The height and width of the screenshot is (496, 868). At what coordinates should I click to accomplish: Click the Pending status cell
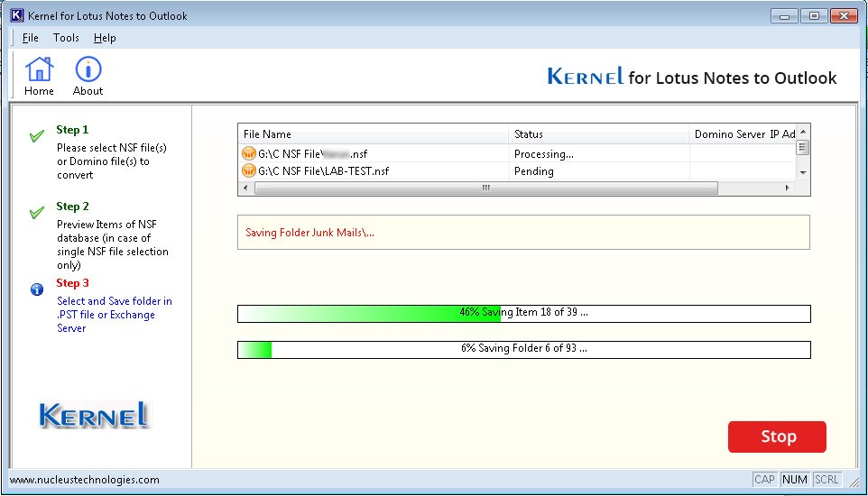598,171
